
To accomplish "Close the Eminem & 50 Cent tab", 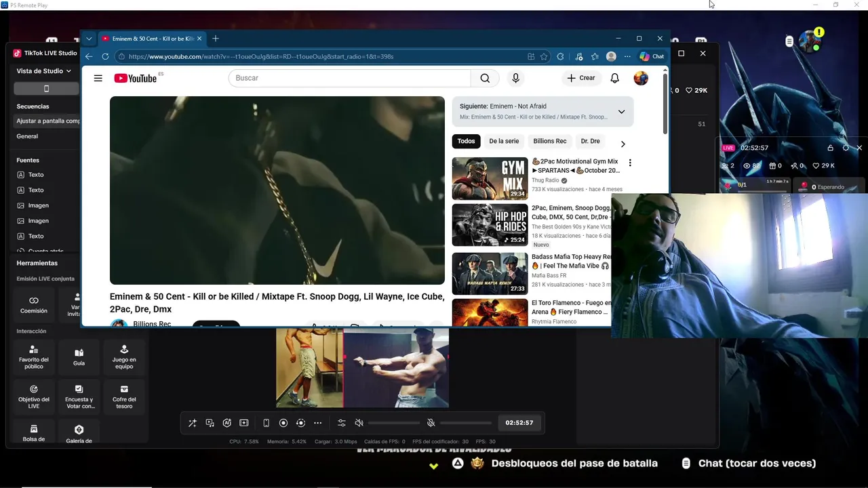I will point(199,39).
